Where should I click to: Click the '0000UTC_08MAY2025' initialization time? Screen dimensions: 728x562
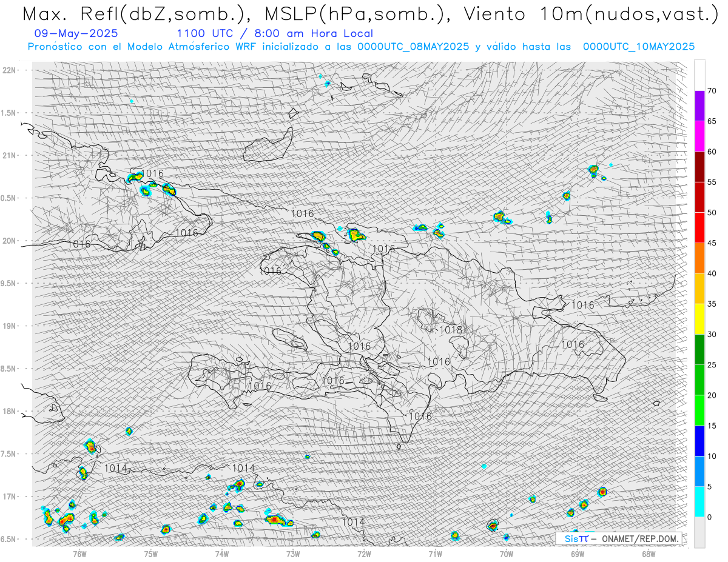(414, 47)
